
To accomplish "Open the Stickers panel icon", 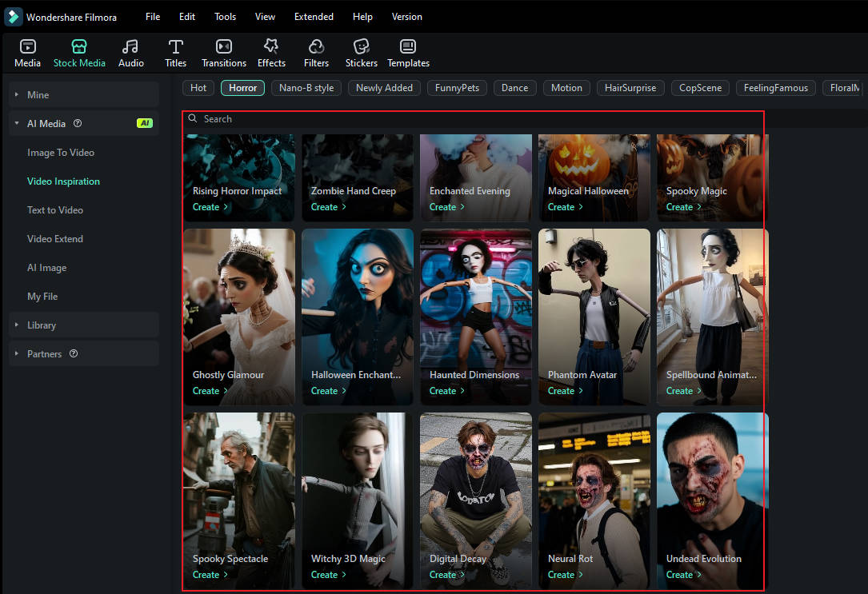I will click(361, 53).
